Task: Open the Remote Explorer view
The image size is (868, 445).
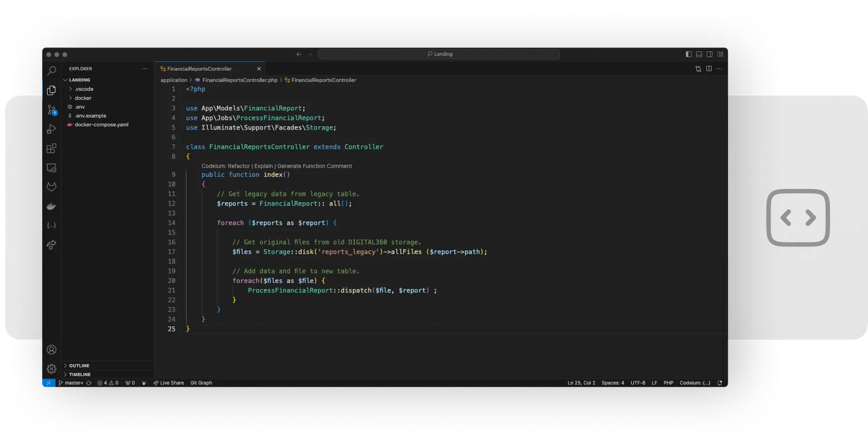Action: coord(52,168)
